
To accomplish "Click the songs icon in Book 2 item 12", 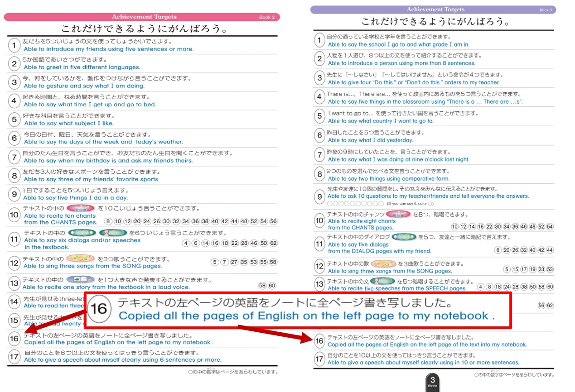I will coord(81,259).
